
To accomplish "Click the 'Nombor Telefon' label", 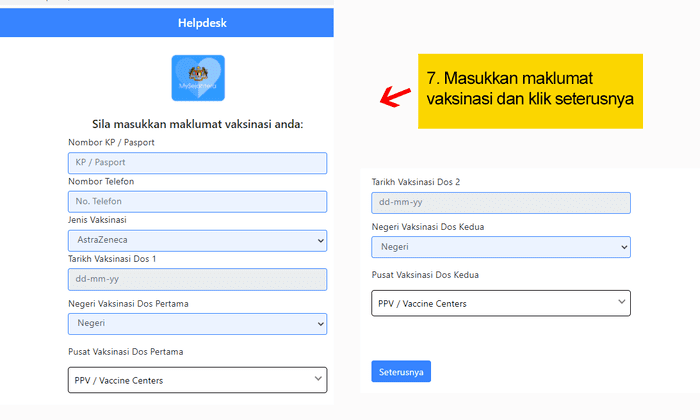I will (101, 181).
